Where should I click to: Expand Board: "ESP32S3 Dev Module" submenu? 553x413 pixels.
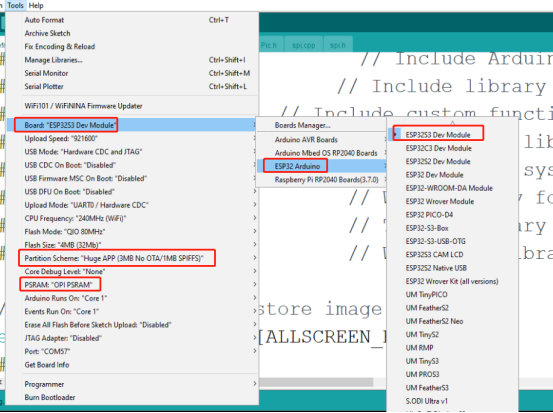(132, 125)
